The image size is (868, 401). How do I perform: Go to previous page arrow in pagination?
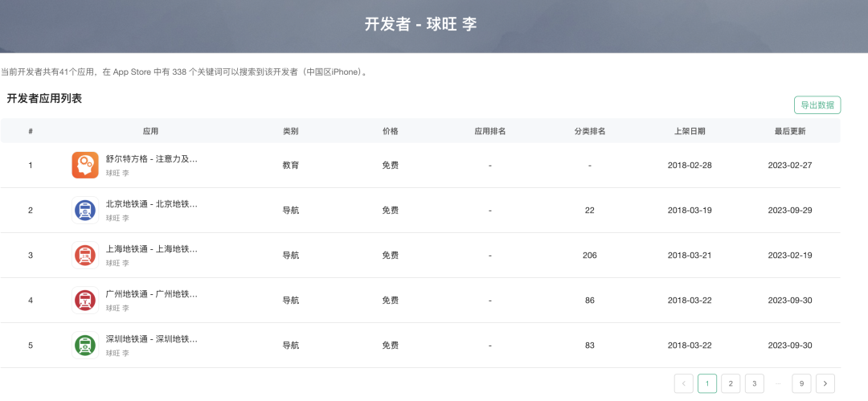pos(684,383)
